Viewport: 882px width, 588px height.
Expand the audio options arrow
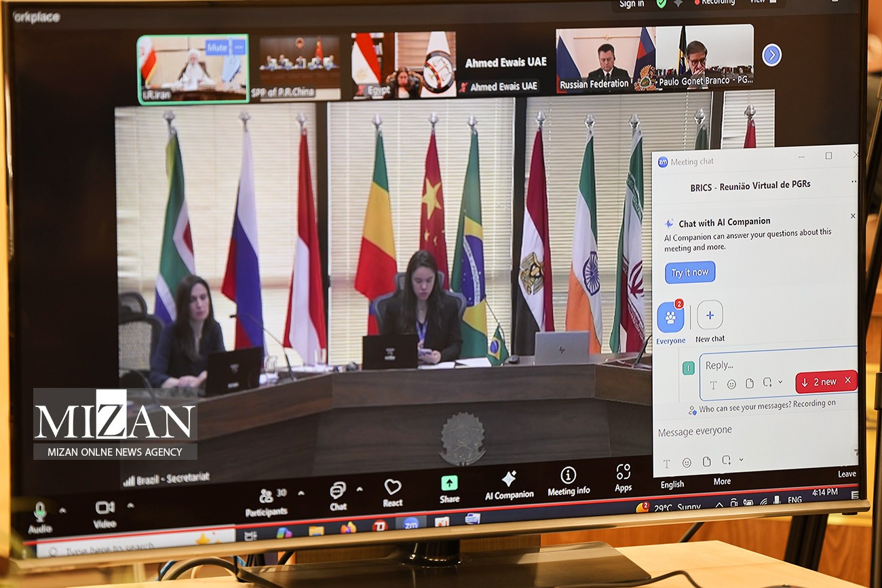63,510
